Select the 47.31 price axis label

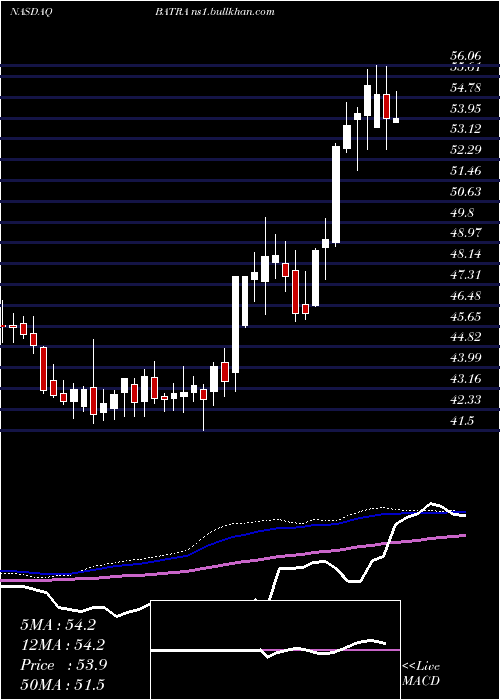pyautogui.click(x=466, y=275)
